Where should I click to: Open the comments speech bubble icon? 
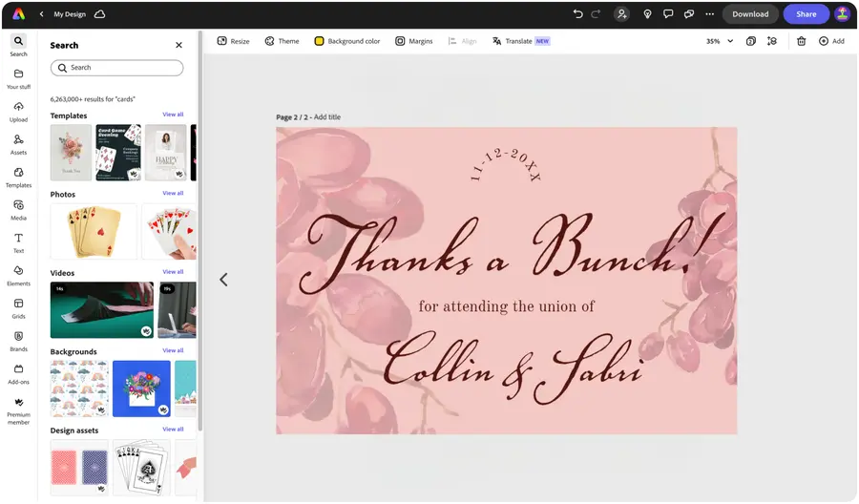click(x=667, y=14)
